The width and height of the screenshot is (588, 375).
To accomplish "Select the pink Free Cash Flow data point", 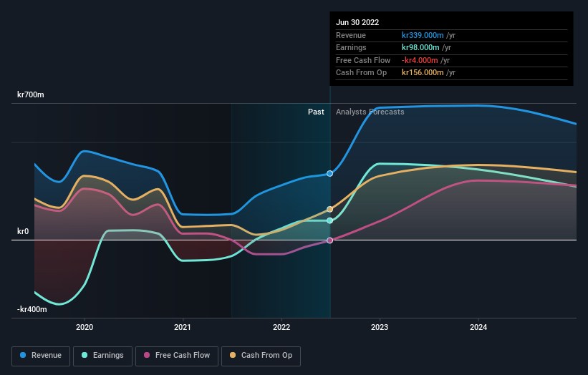I will pos(329,240).
